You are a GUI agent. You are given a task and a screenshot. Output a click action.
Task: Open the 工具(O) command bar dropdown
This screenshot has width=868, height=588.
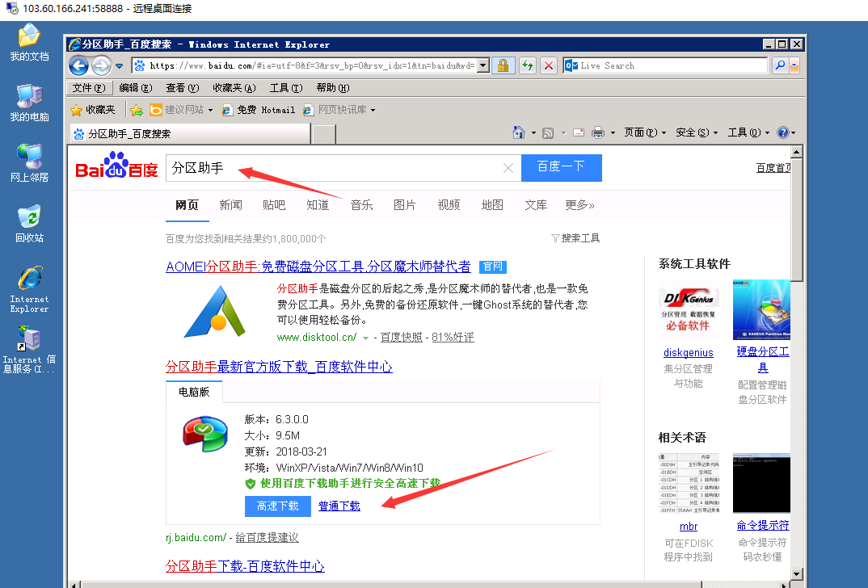point(748,132)
